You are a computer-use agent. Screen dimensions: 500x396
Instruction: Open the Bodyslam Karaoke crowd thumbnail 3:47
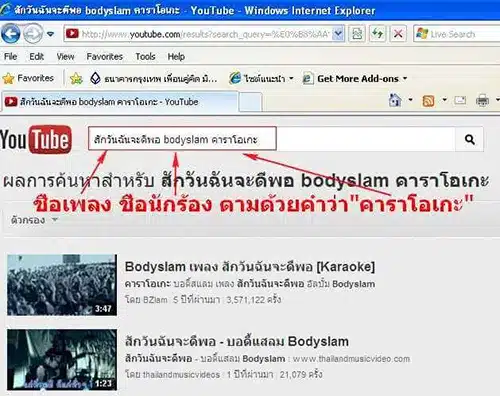[62, 285]
